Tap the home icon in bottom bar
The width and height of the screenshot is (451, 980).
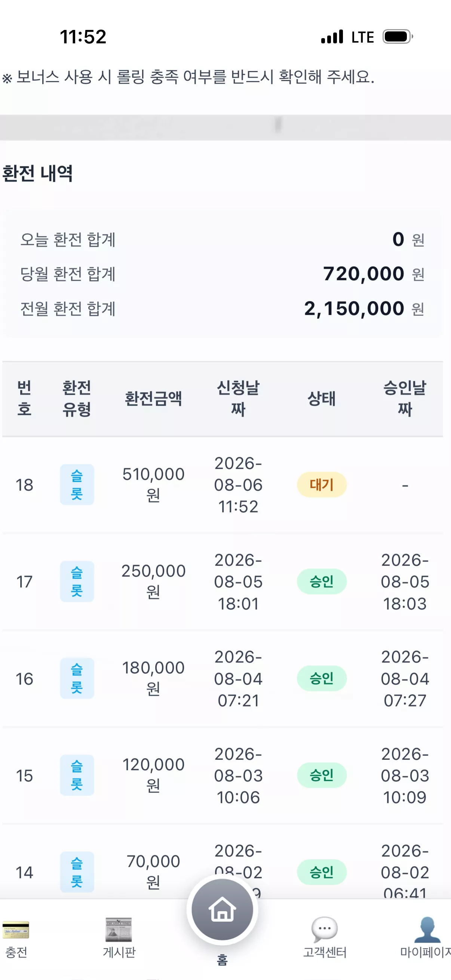pos(222,910)
